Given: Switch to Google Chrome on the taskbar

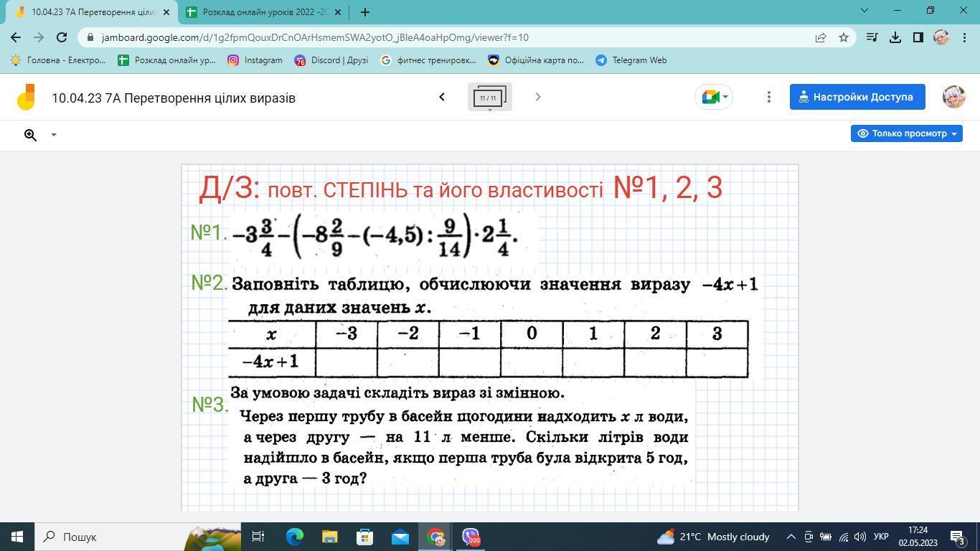Looking at the screenshot, I should tap(435, 537).
